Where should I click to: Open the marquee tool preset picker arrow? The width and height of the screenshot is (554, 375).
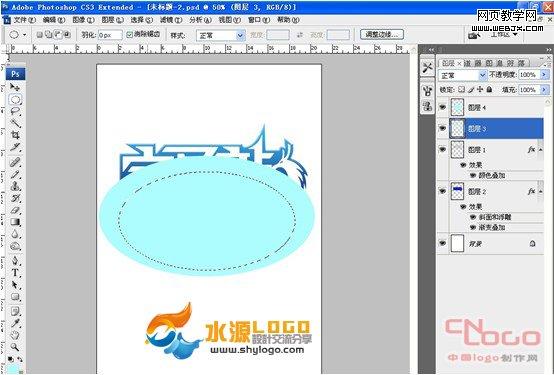pyautogui.click(x=24, y=35)
